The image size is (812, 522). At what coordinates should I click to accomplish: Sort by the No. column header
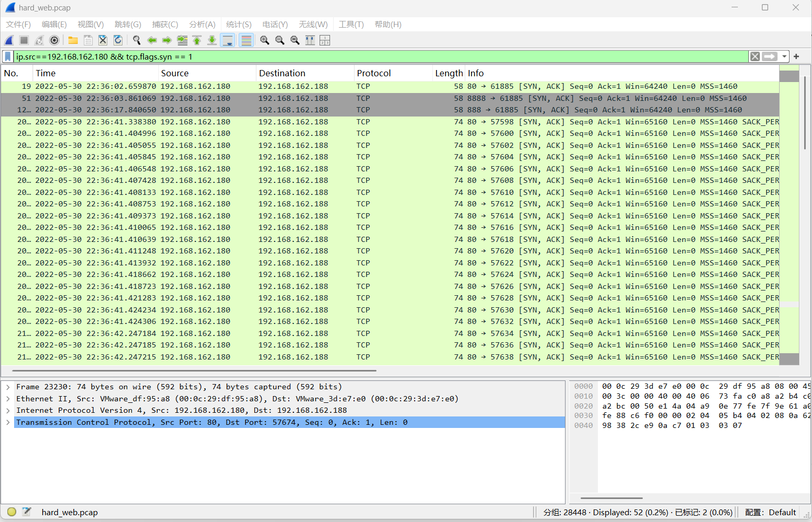point(17,73)
